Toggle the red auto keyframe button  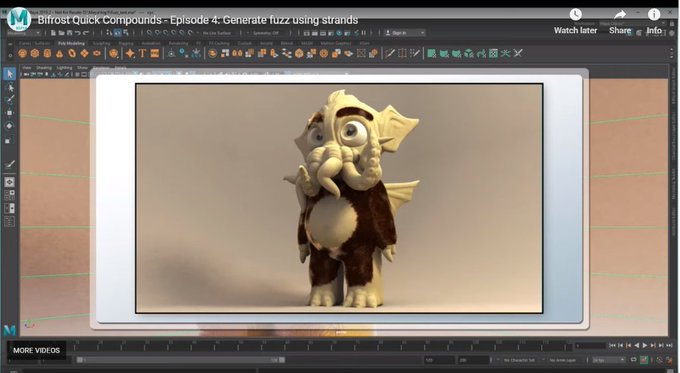point(644,360)
